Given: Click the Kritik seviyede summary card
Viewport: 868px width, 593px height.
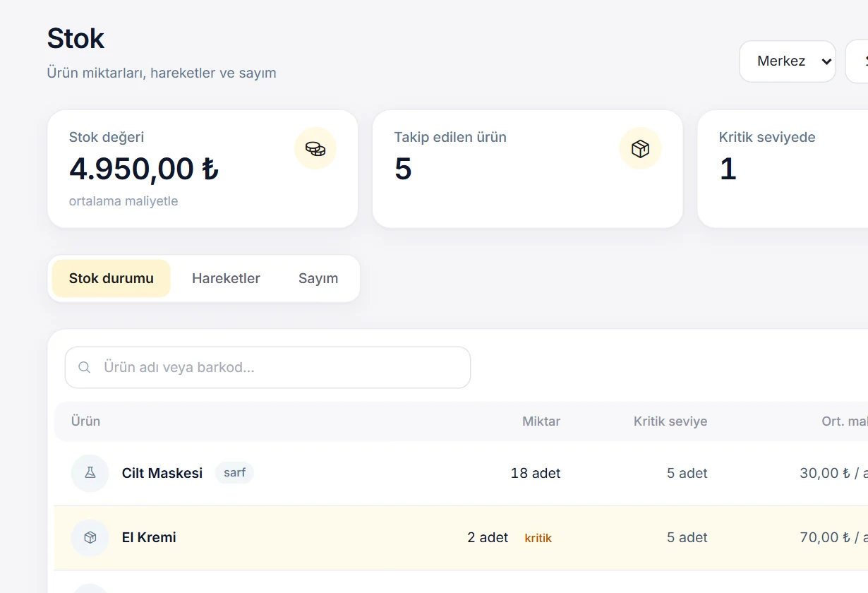Looking at the screenshot, I should point(783,169).
